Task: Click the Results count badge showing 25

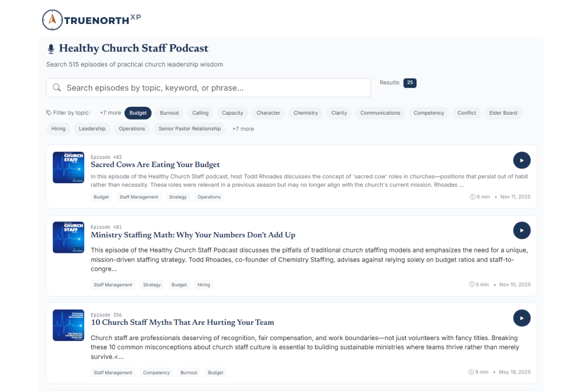Action: 410,83
